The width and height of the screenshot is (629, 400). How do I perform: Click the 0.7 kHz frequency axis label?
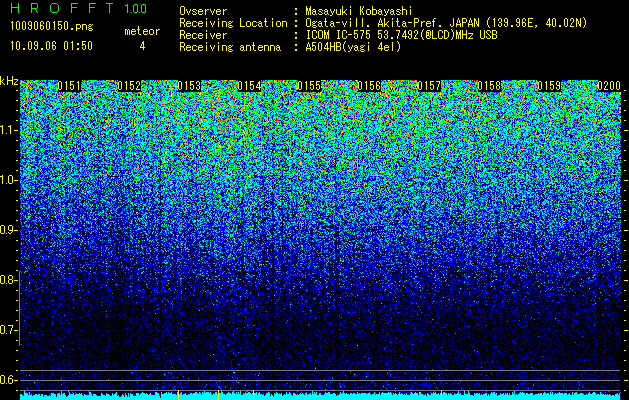click(x=7, y=330)
